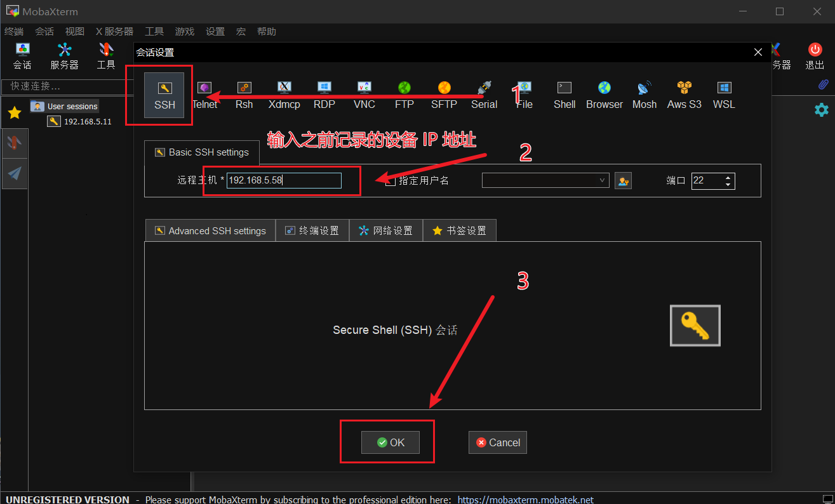Open the mobaxterm.mobatek.net link
The width and height of the screenshot is (835, 504).
click(526, 500)
